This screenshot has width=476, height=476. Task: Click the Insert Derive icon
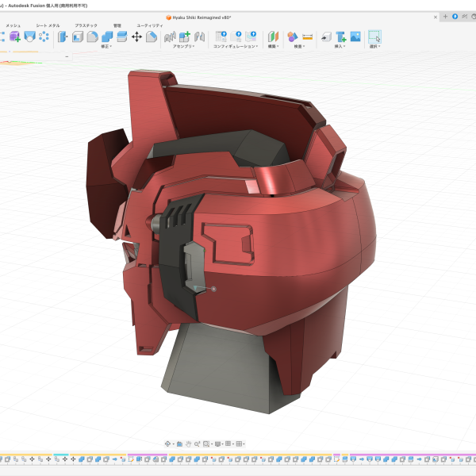point(326,37)
